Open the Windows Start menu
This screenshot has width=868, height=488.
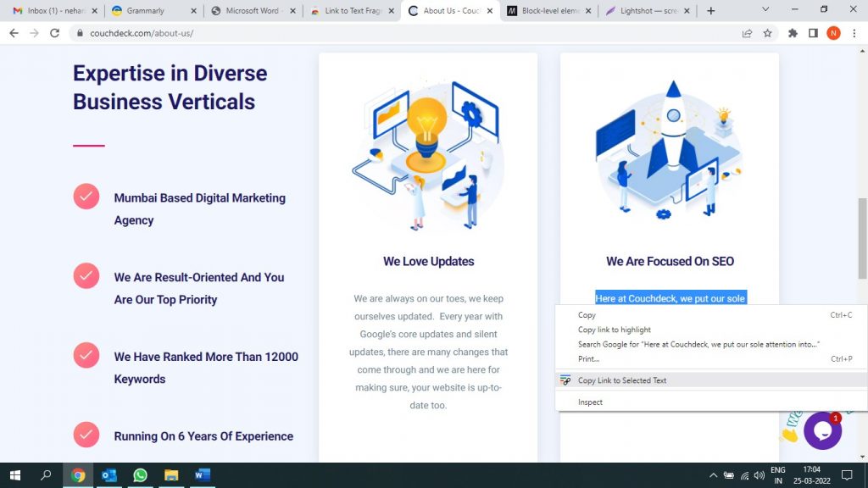(x=15, y=475)
